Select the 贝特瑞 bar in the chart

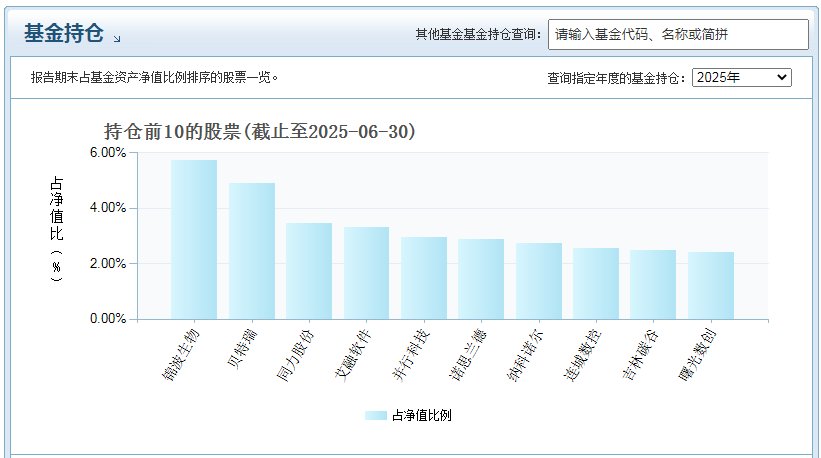(252, 251)
